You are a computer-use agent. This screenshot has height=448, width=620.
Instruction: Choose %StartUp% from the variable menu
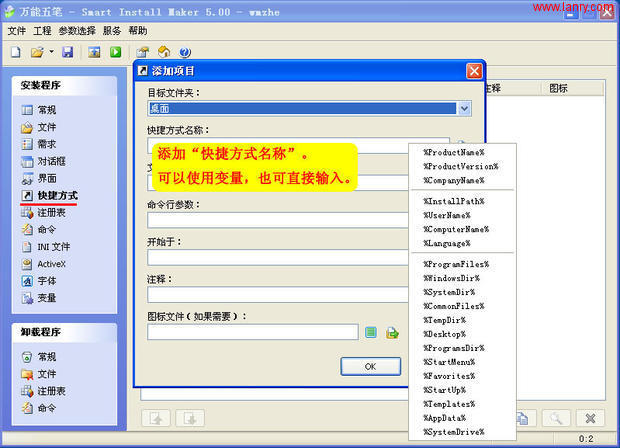pos(444,390)
